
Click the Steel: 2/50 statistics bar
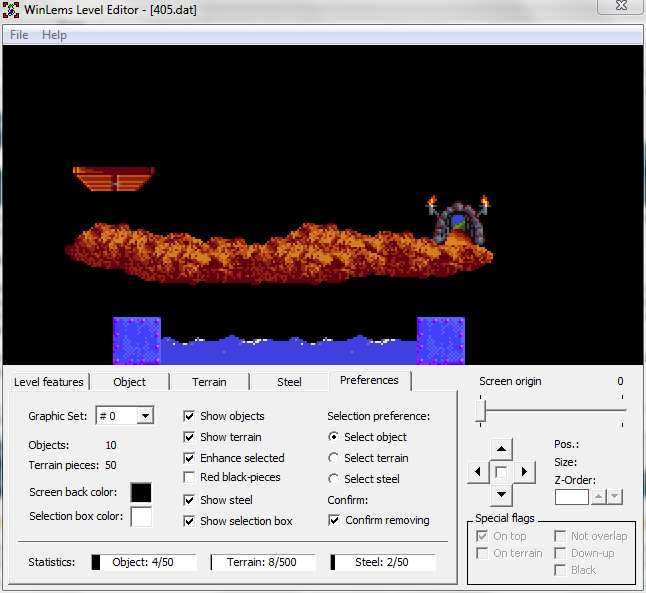383,563
